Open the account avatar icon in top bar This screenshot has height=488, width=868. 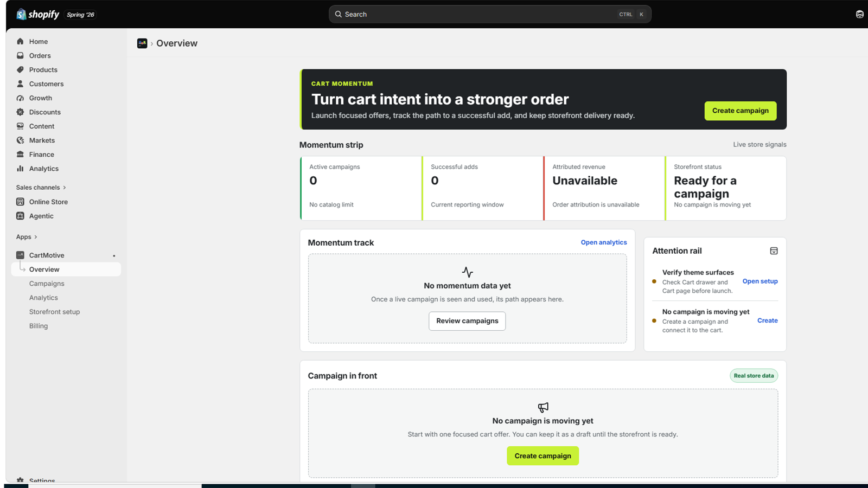pos(860,14)
